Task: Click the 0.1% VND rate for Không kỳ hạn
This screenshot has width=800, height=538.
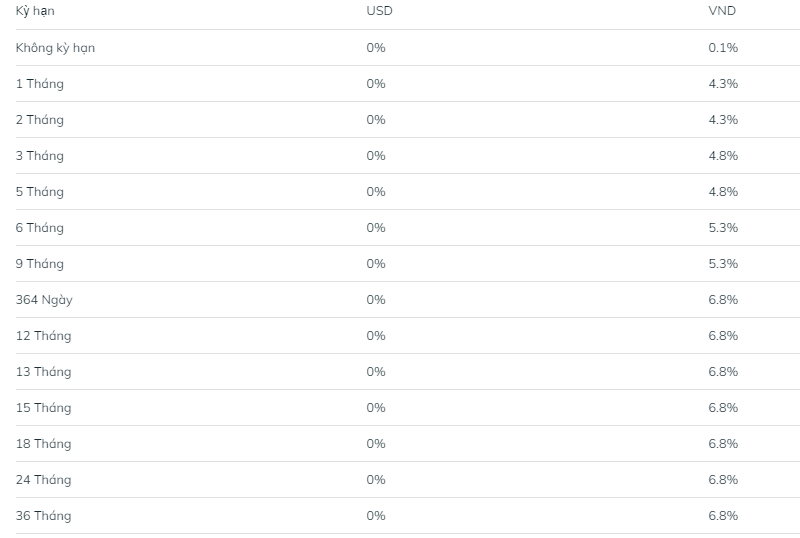Action: pyautogui.click(x=723, y=47)
